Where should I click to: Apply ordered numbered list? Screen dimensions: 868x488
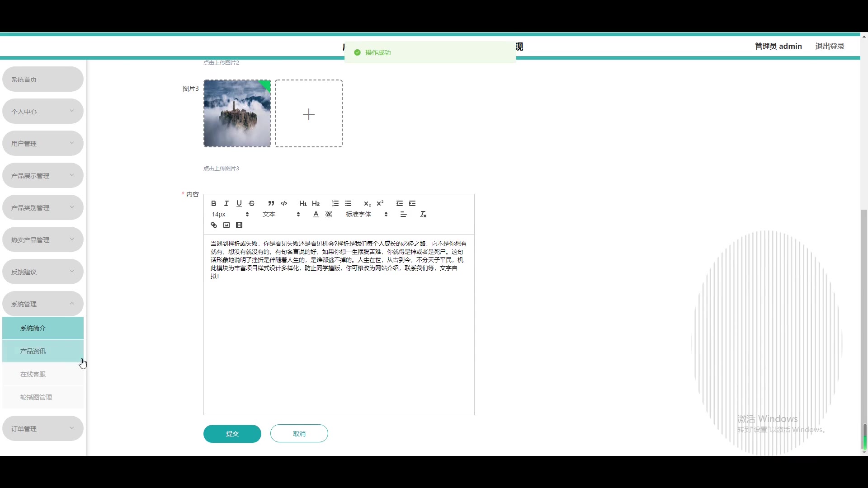pyautogui.click(x=335, y=203)
